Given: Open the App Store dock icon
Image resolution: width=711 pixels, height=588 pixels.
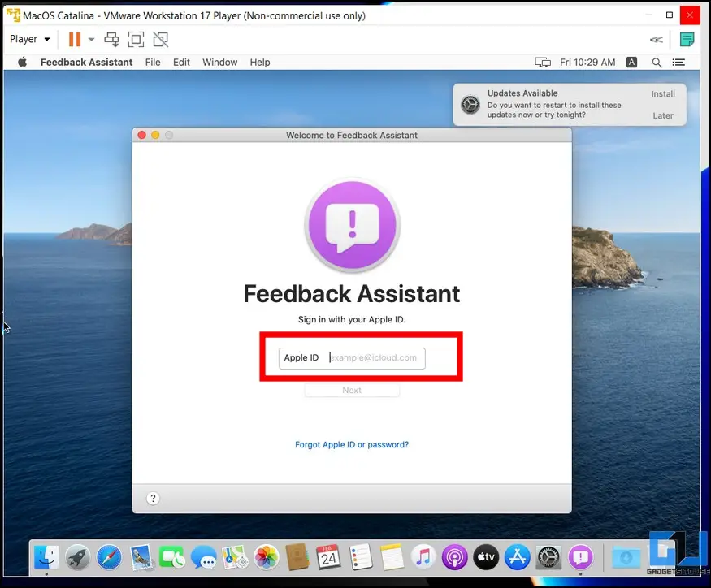Looking at the screenshot, I should point(517,557).
